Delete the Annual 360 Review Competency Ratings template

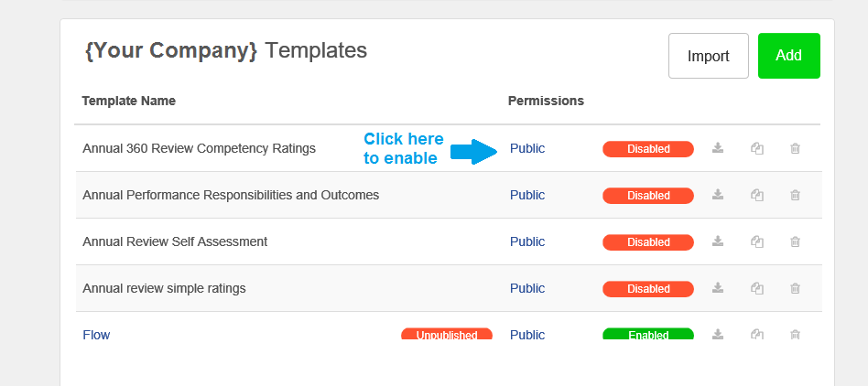pos(795,148)
